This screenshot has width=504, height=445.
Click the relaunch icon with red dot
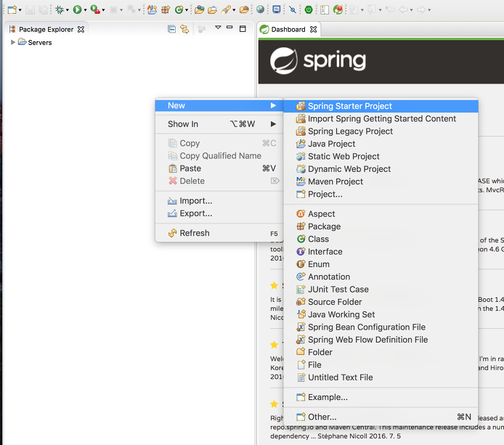[338, 9]
